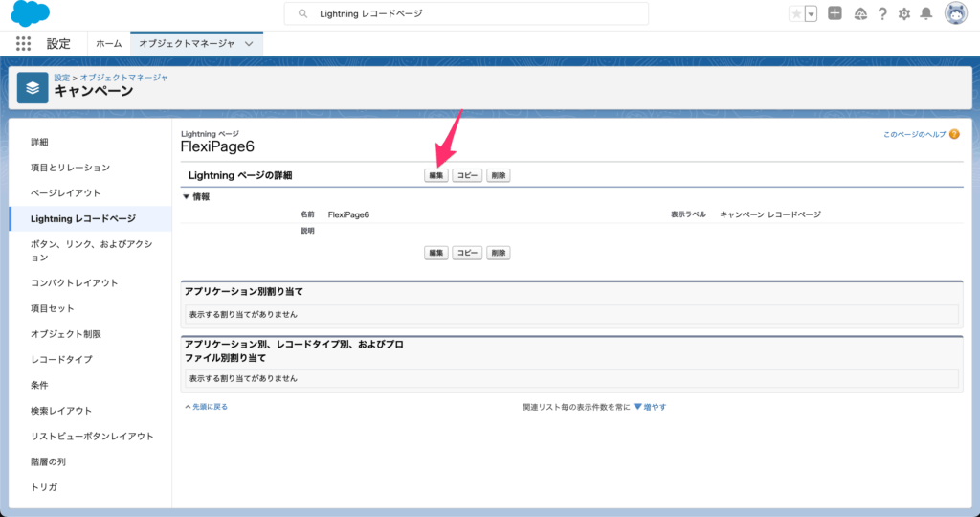
Task: Add page to favorites with star icon
Action: point(796,14)
